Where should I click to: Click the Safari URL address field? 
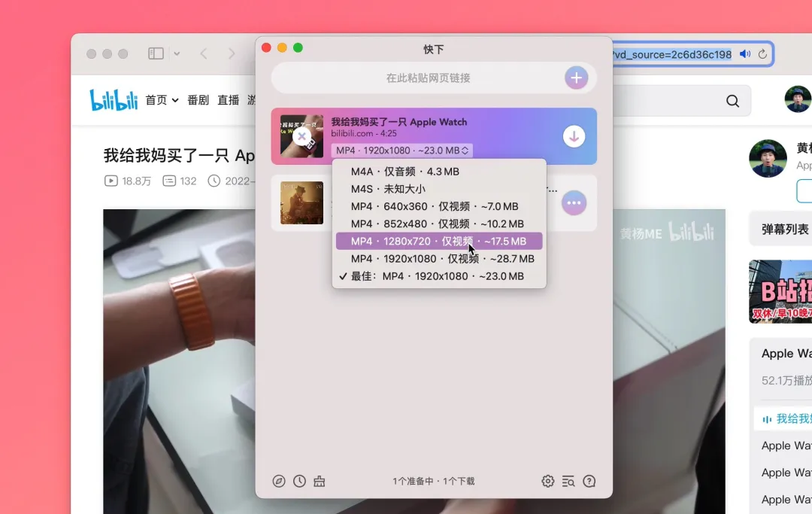(x=672, y=54)
